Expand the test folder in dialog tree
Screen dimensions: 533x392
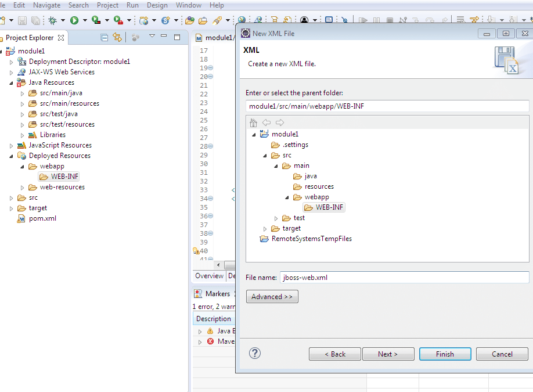pyautogui.click(x=276, y=218)
